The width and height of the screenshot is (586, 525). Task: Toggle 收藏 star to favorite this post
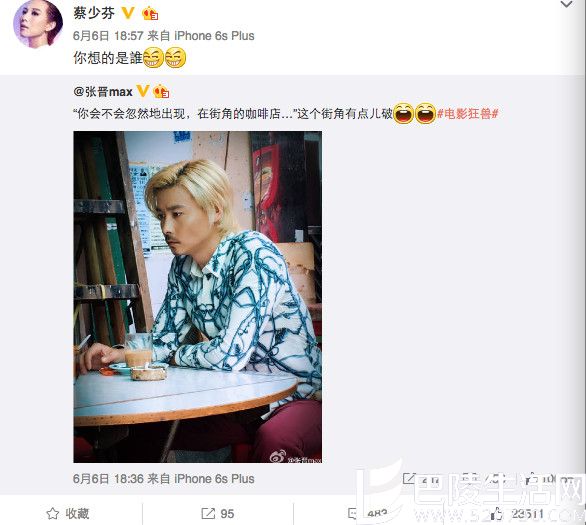pyautogui.click(x=68, y=514)
